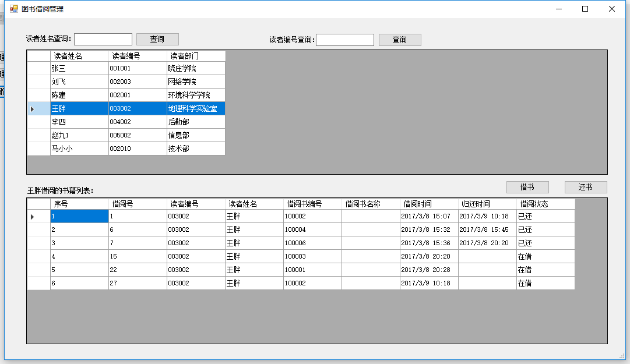Click 查询 button next to reader name field

point(157,39)
